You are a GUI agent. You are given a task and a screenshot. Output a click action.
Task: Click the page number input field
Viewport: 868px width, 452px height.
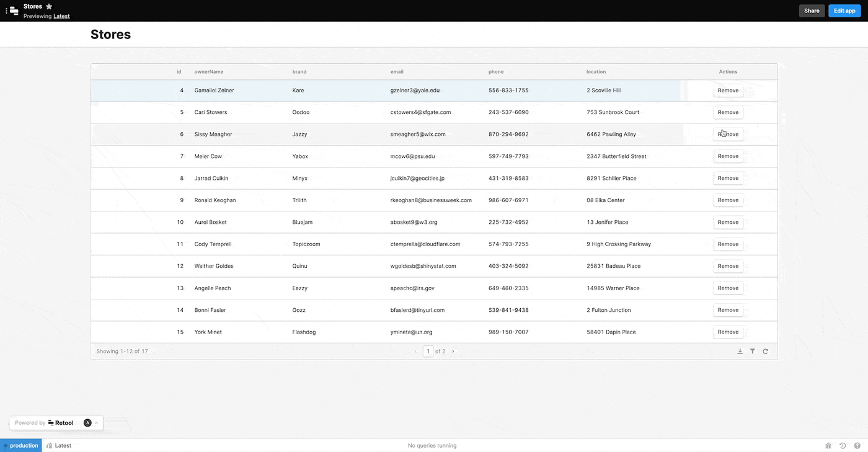tap(428, 352)
